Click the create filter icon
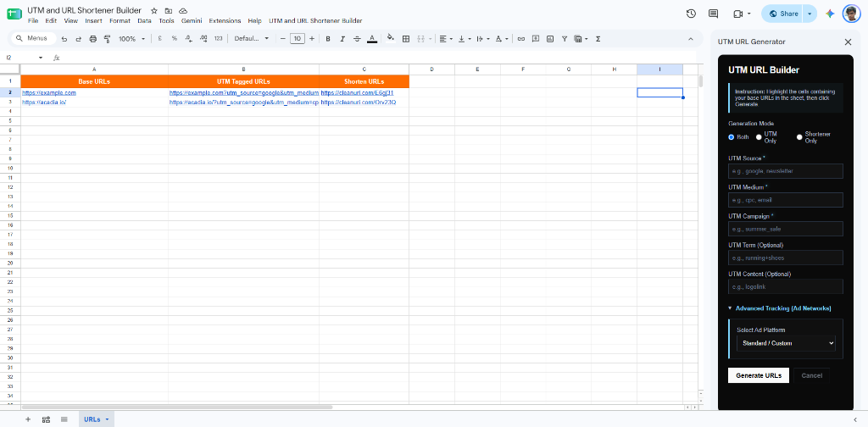 [564, 39]
